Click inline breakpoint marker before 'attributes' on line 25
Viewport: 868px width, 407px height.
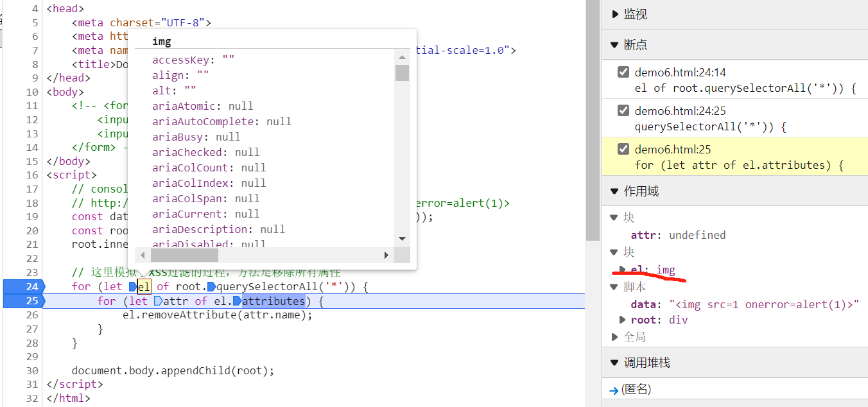tap(237, 301)
